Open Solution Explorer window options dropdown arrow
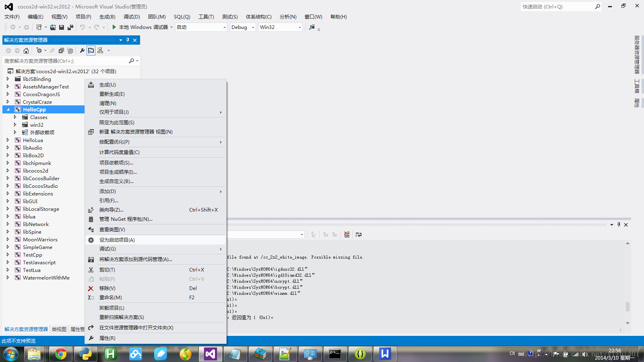The image size is (644, 362). pyautogui.click(x=120, y=40)
